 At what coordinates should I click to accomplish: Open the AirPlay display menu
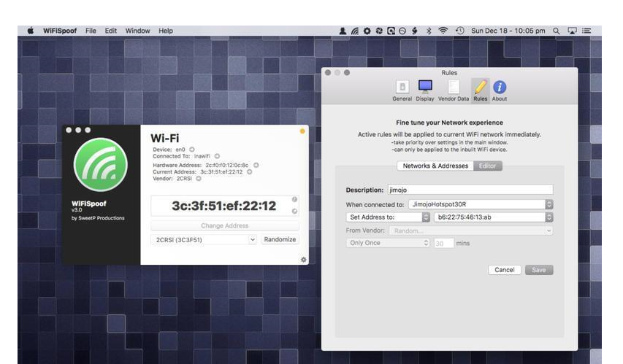pyautogui.click(x=572, y=31)
